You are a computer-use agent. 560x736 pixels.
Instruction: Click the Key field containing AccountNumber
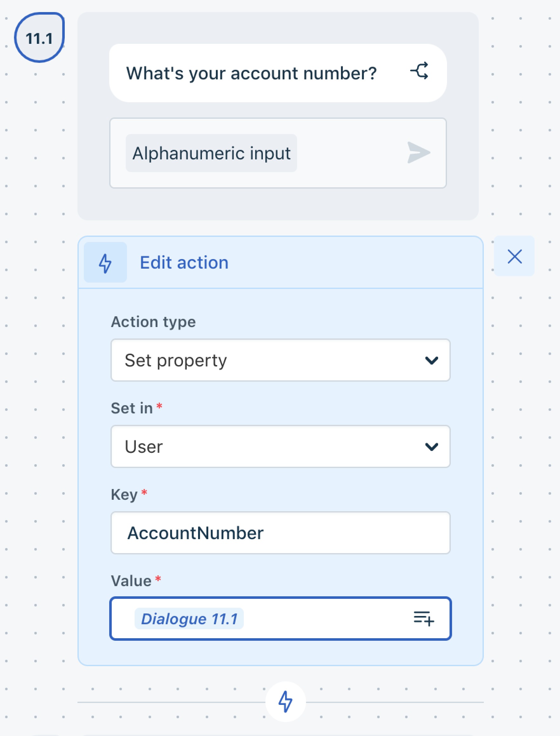tap(280, 533)
